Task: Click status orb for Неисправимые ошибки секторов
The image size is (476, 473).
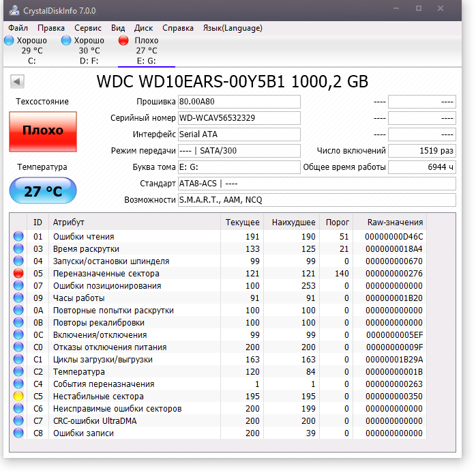Action: pos(18,408)
